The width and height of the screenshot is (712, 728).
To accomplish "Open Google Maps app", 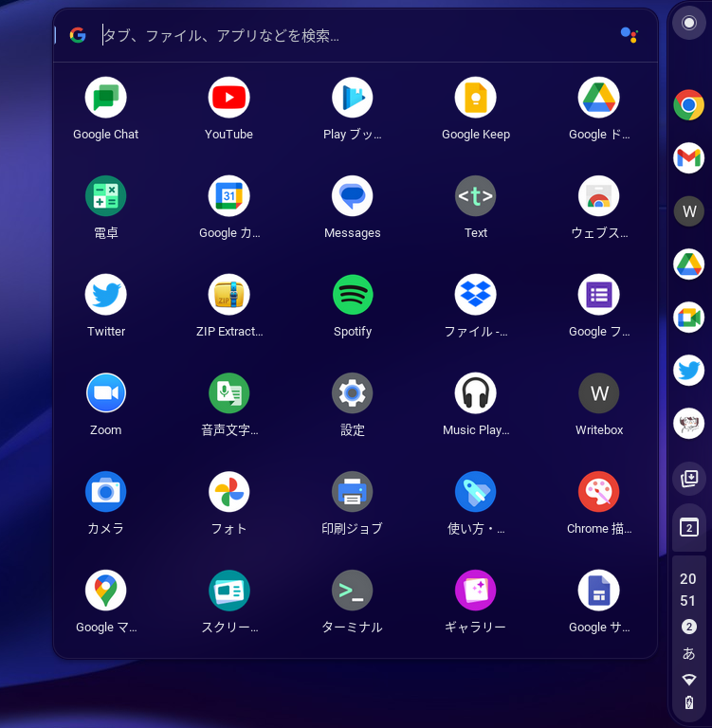I will tap(106, 591).
